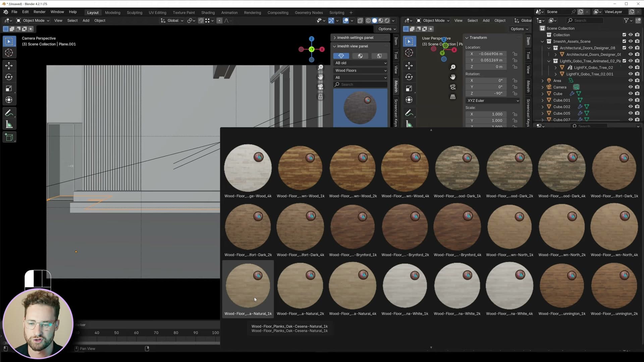The height and width of the screenshot is (362, 644).
Task: Open the outliner filter funnel
Action: click(x=626, y=20)
